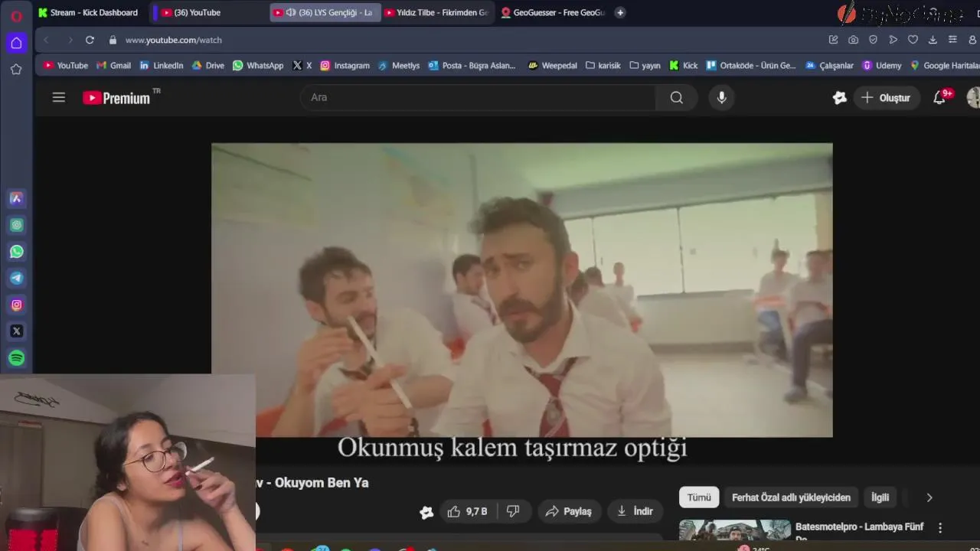Viewport: 980px width, 551px height.
Task: Open more options for Batesmotelpro video
Action: point(940,527)
